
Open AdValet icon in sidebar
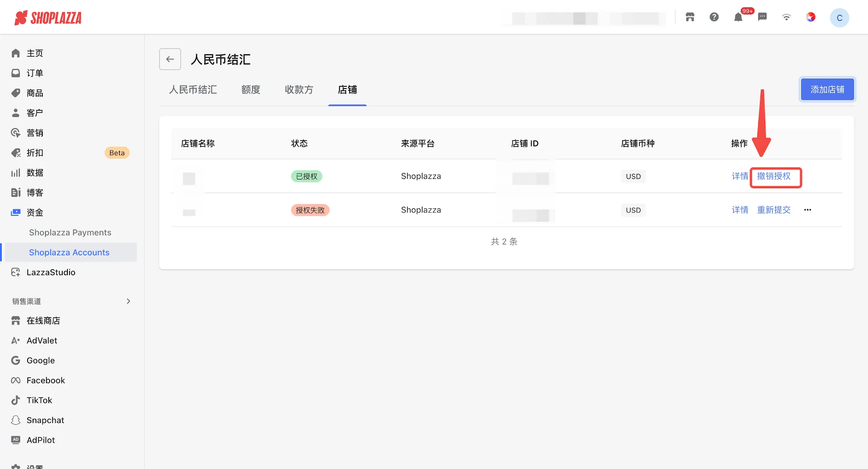pyautogui.click(x=16, y=341)
